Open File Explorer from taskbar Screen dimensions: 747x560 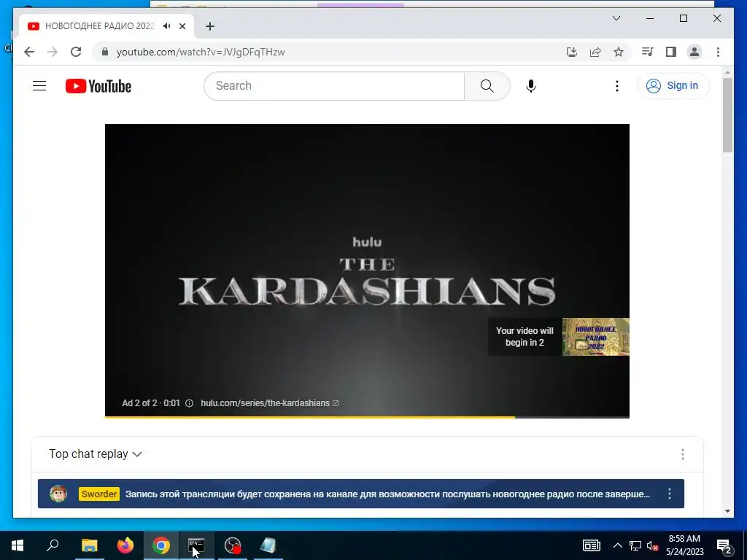point(89,545)
